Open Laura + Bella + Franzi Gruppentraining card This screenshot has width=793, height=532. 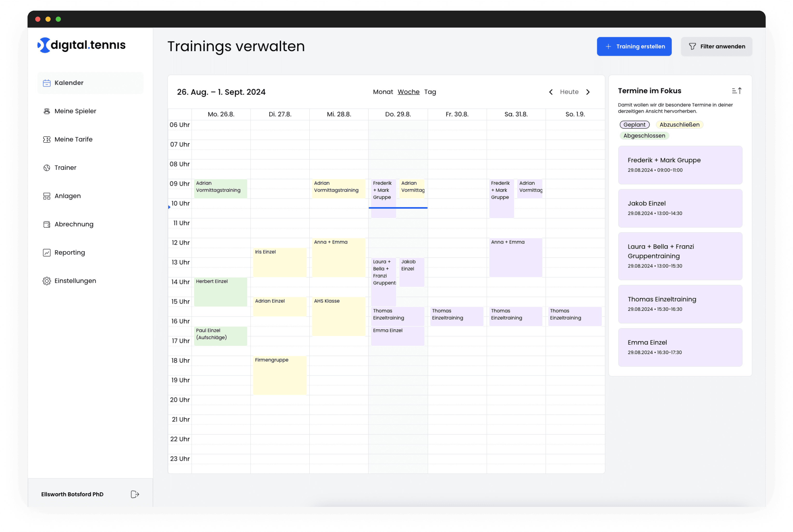click(x=680, y=256)
